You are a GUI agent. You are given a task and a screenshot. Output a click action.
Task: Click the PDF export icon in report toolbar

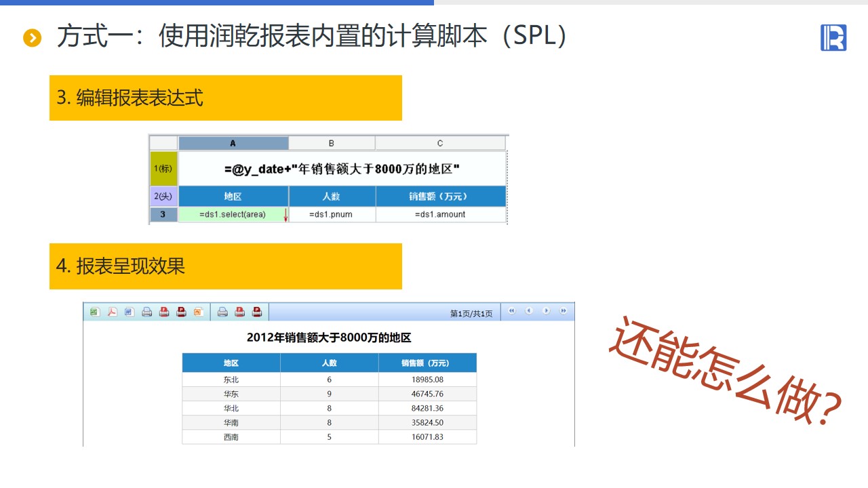(112, 312)
